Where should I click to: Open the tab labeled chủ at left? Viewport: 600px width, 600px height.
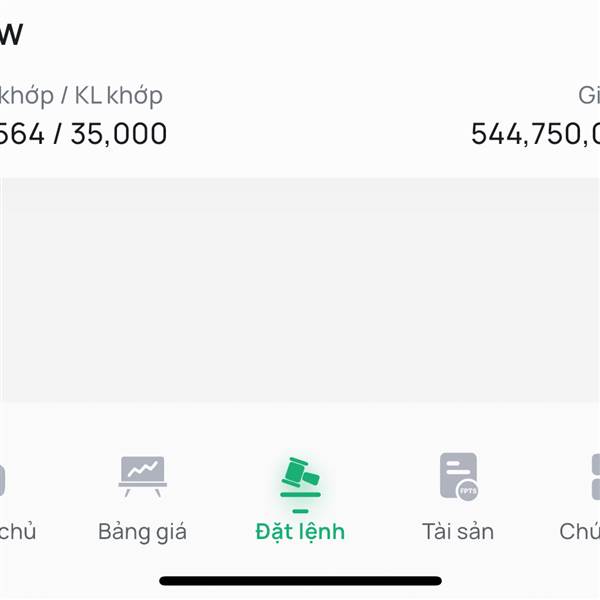click(x=18, y=532)
